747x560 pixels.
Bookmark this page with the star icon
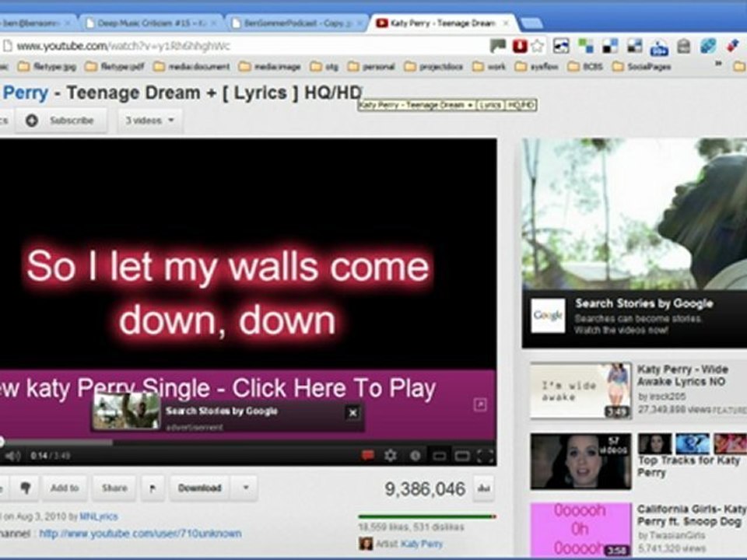[x=538, y=46]
